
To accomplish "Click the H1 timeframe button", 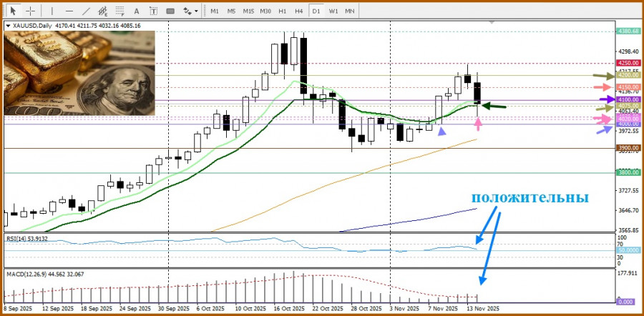I will [283, 11].
